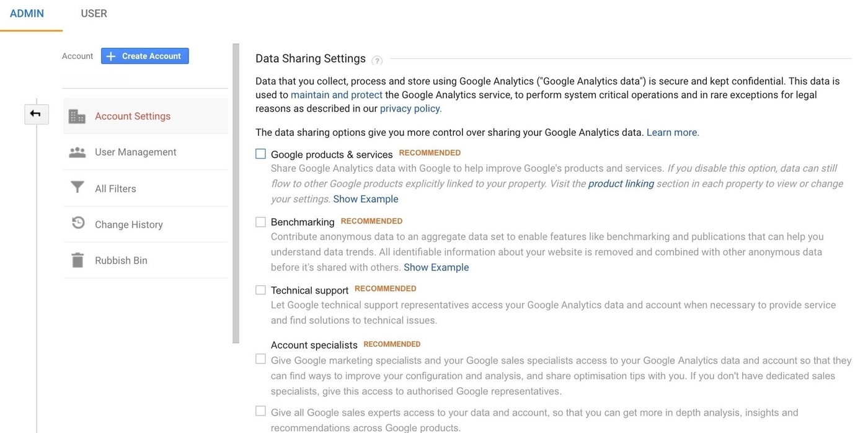868x433 pixels.
Task: Expand Show Example under Google products
Action: pos(365,199)
